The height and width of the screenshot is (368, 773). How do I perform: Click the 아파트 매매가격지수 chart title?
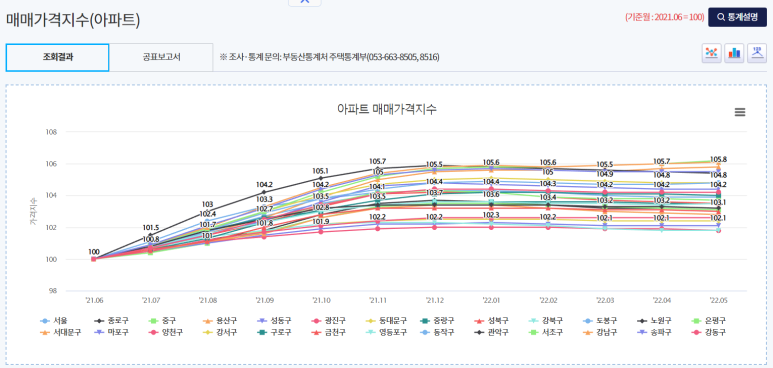tap(386, 110)
